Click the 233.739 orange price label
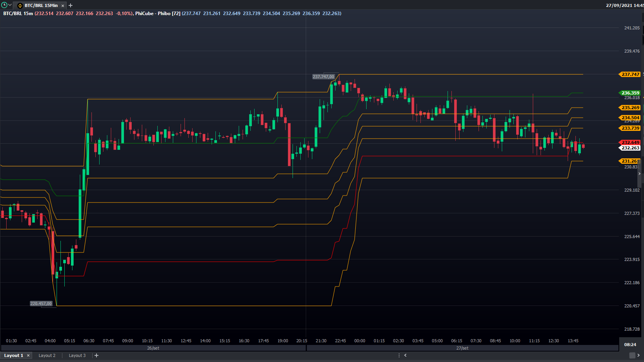644x362 pixels. click(x=630, y=128)
